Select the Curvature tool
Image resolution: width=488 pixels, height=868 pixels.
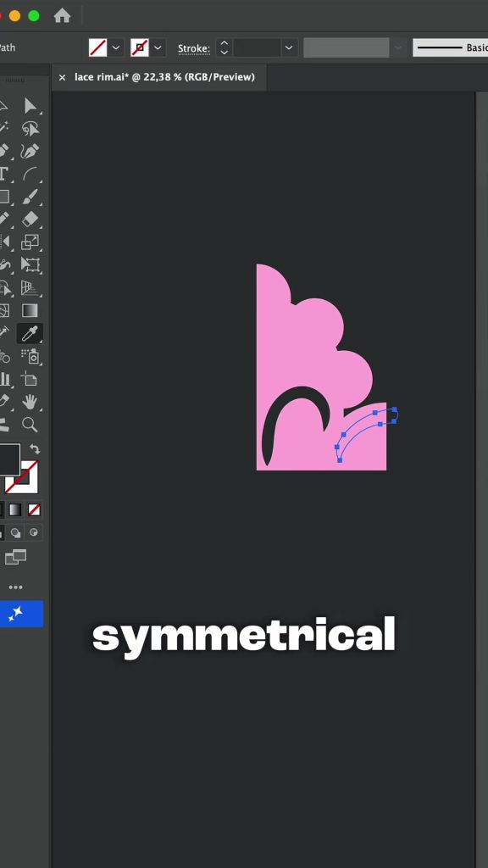tap(30, 151)
